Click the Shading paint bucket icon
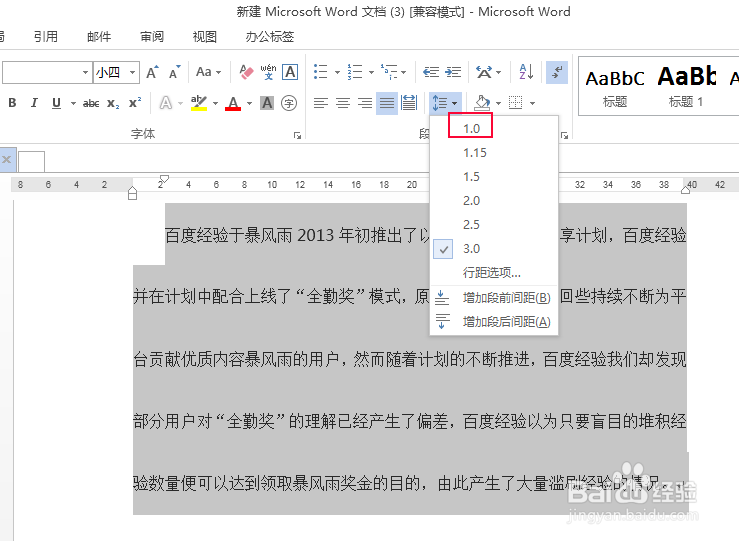The width and height of the screenshot is (739, 541). coord(482,103)
